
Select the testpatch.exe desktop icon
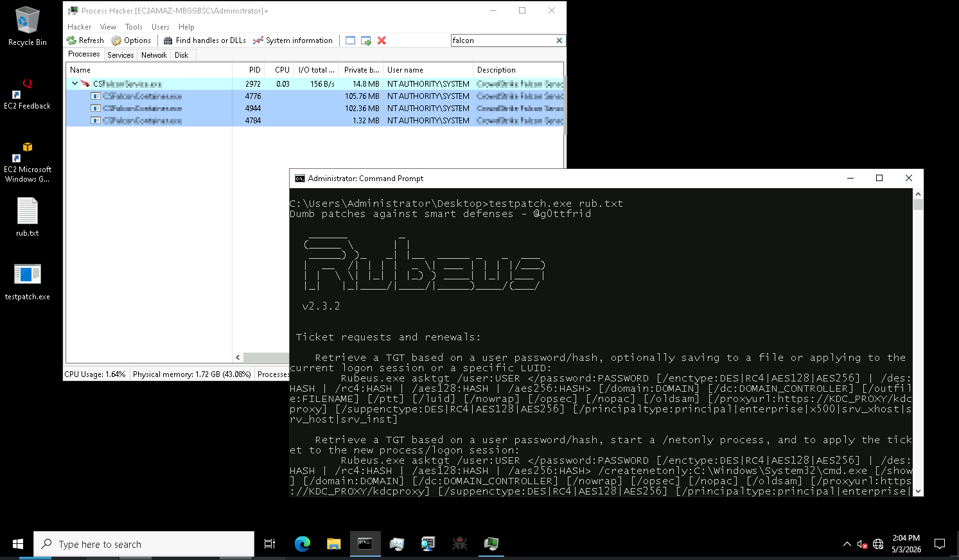coord(28,282)
